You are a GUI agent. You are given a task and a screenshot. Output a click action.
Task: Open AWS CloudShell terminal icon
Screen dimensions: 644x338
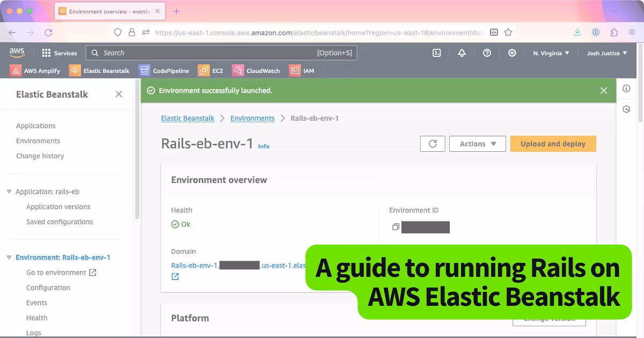pos(437,53)
